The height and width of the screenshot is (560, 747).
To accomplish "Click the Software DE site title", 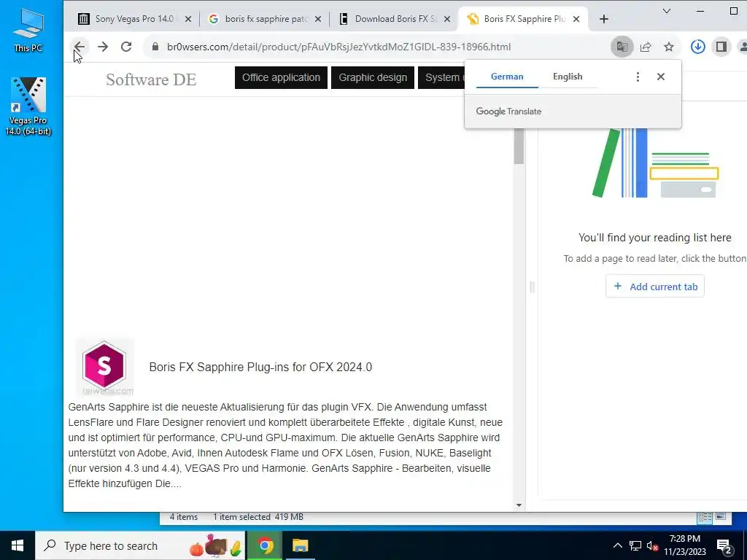I will (x=151, y=79).
